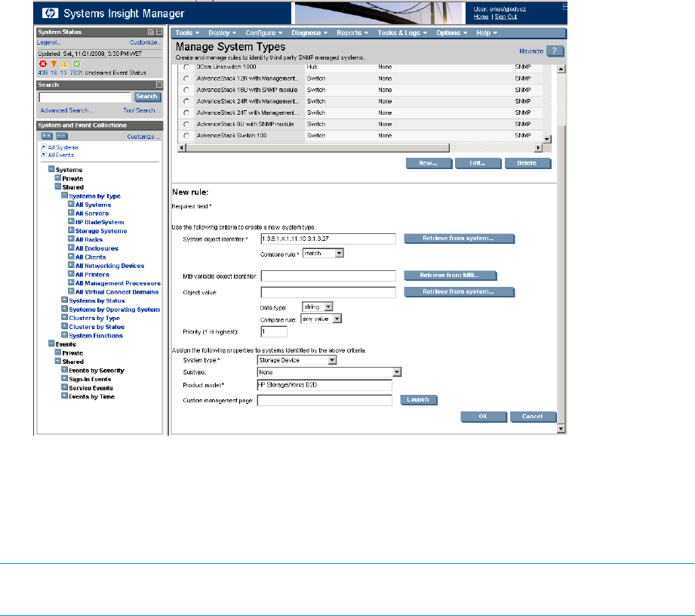Click the Delete button

click(527, 163)
